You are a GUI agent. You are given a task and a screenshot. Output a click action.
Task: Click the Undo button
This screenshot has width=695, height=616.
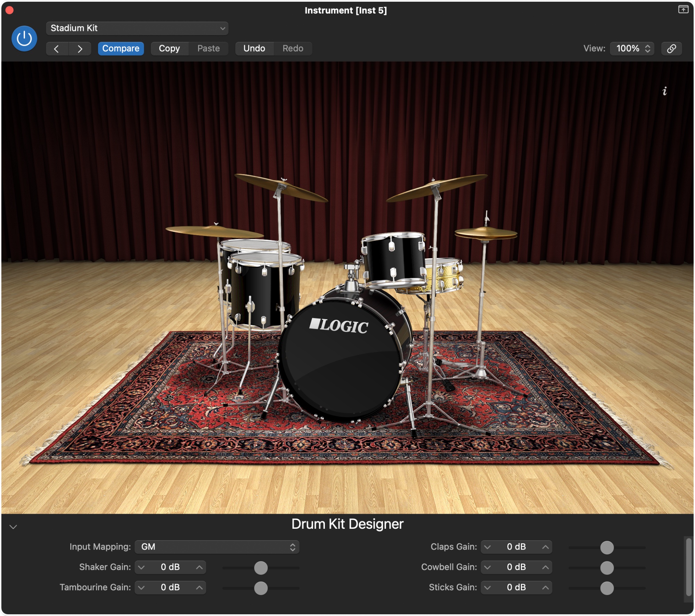point(254,48)
